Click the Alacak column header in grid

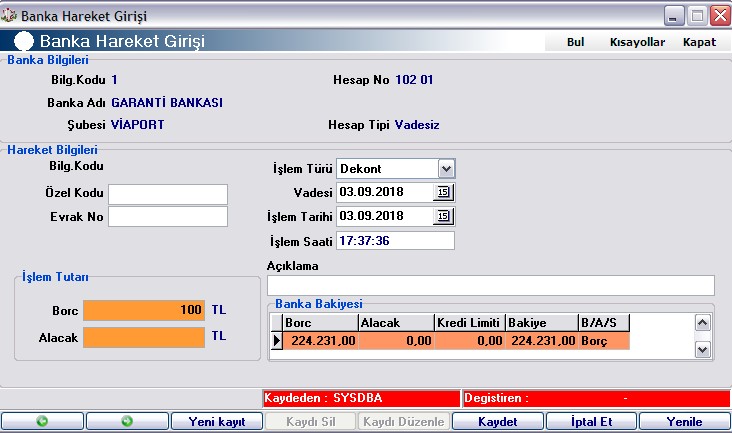396,323
